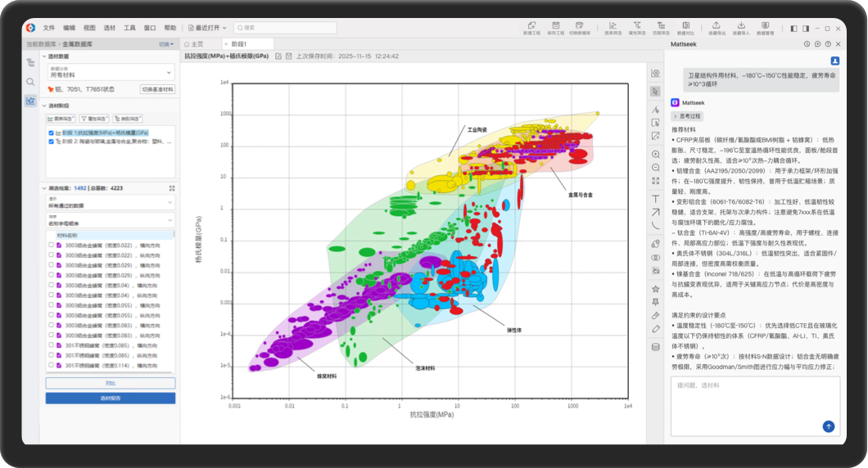This screenshot has width=868, height=468.
Task: Click the arrow pointer tool in chart toolbar
Action: click(656, 91)
